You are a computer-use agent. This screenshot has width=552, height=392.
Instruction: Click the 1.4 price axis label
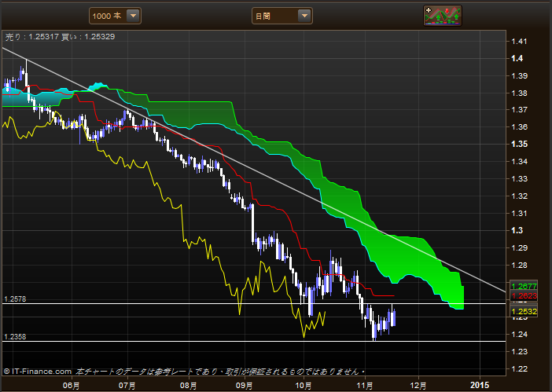pyautogui.click(x=517, y=58)
